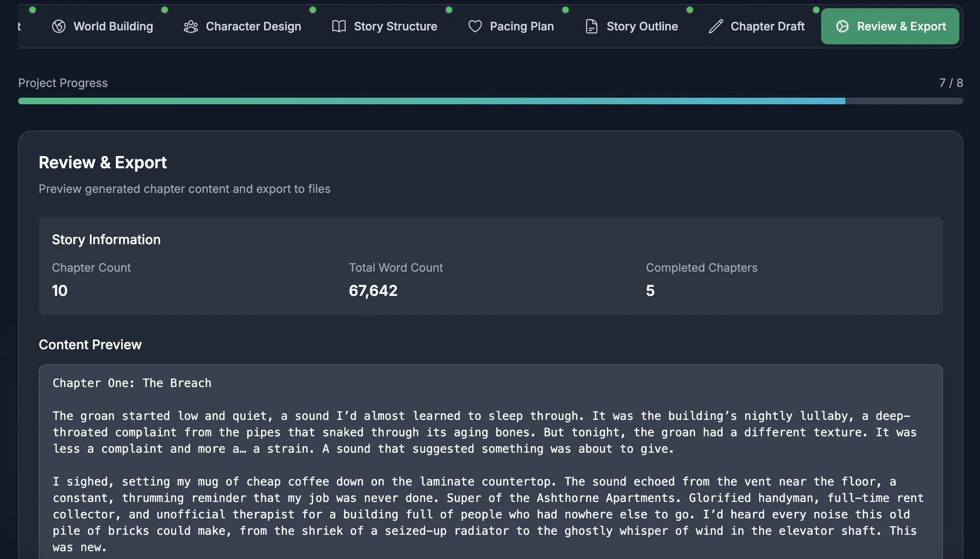Click the partially visible tab at far left

20,26
